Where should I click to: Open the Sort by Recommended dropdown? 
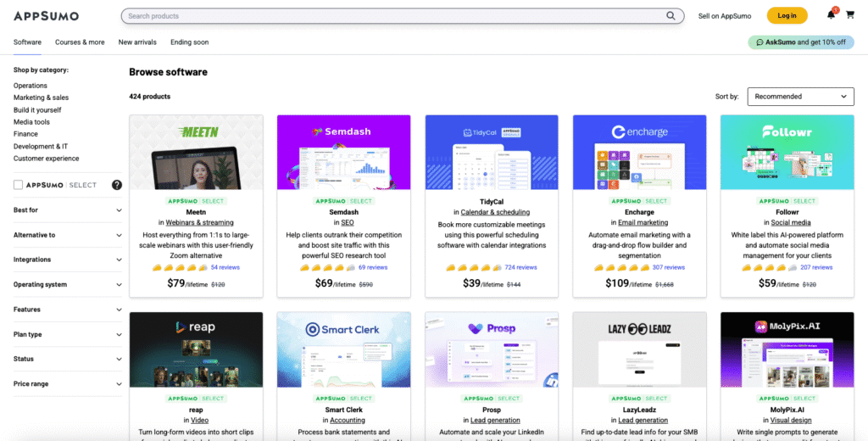point(800,97)
